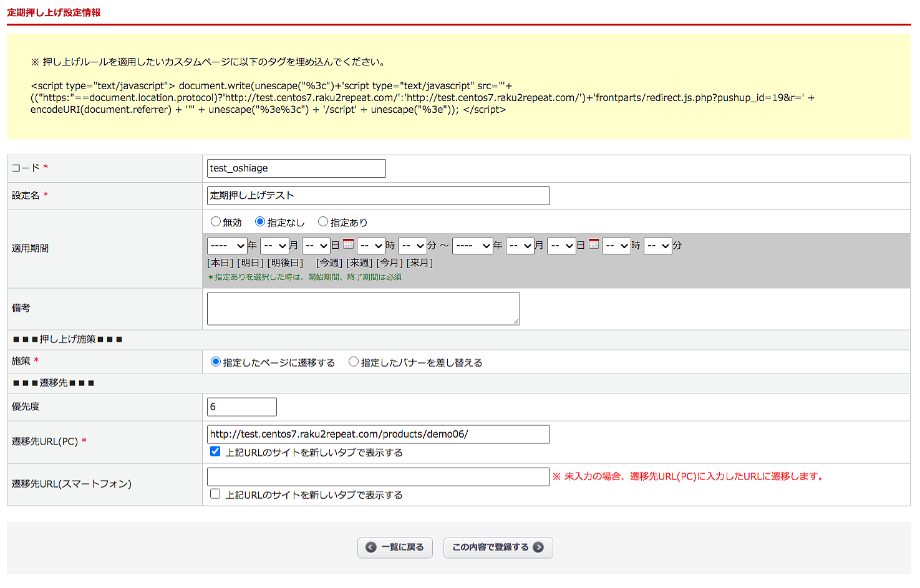The image size is (920, 588).
Task: Expand the end year dropdown
Action: point(472,246)
